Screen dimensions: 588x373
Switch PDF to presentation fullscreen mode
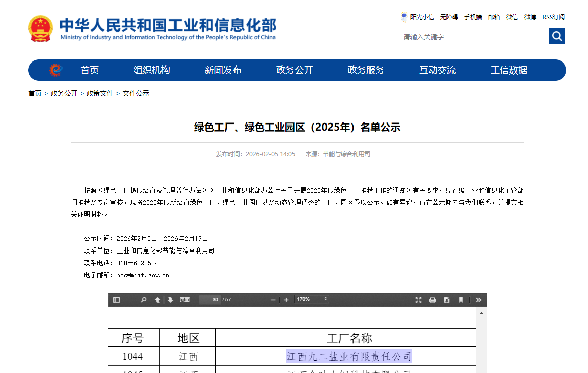click(418, 300)
